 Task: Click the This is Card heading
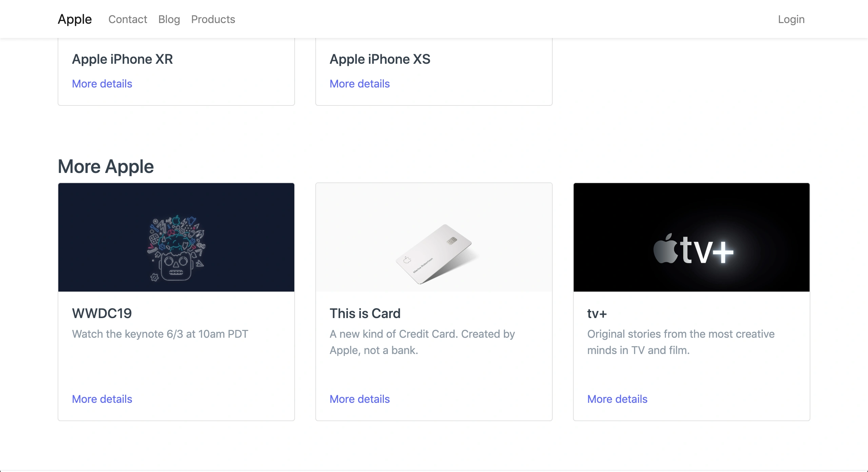pyautogui.click(x=365, y=313)
